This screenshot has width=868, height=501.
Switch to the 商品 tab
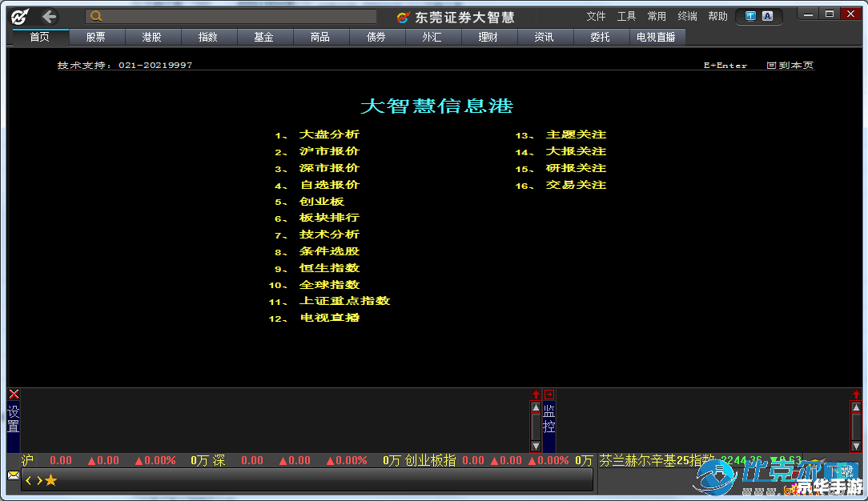tap(320, 37)
